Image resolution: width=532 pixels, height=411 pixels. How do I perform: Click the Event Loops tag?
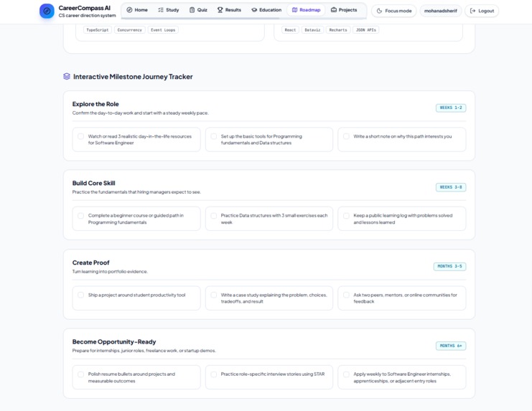point(163,30)
